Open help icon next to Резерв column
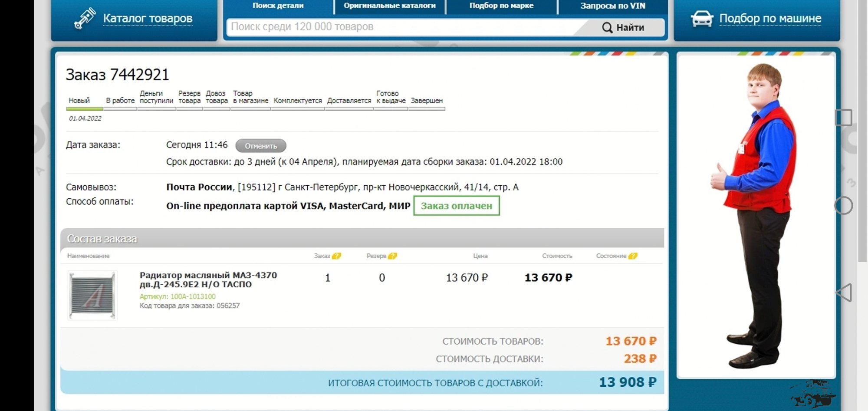This screenshot has height=411, width=868. 392,256
